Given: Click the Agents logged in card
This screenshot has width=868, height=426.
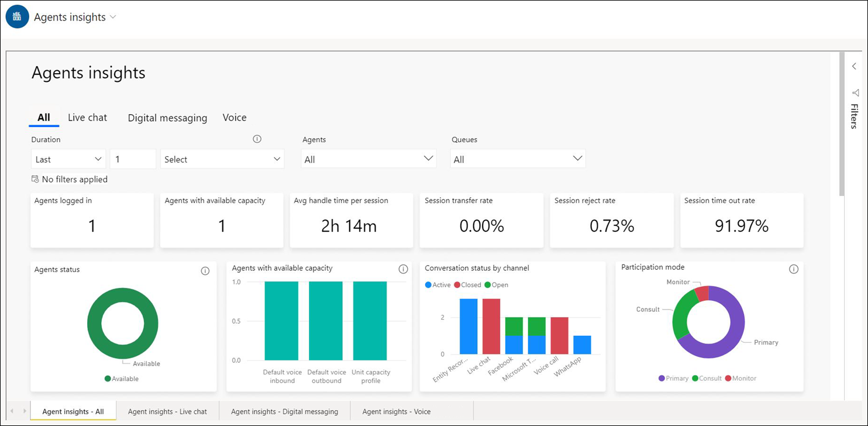Looking at the screenshot, I should pos(92,221).
